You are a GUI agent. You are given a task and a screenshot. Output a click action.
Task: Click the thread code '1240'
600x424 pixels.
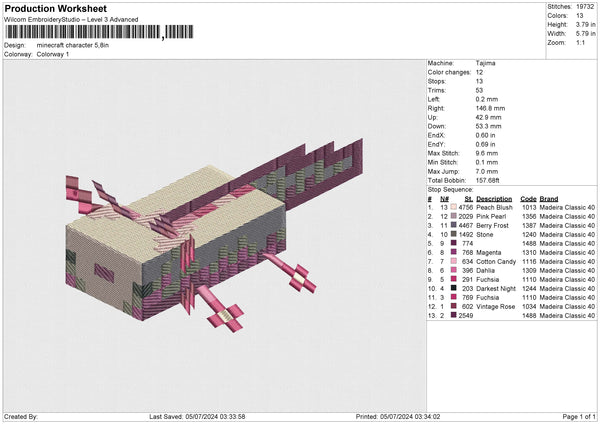[x=529, y=235]
